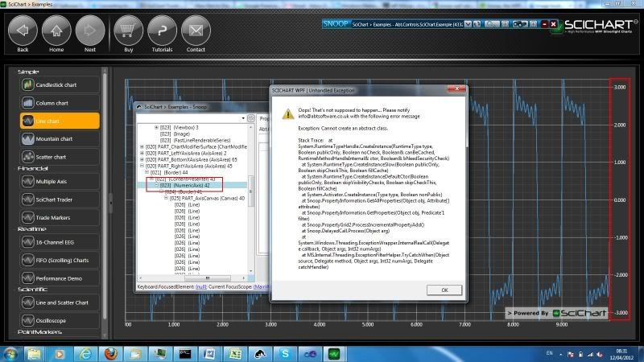Open Internet Explorer from the taskbar
This screenshot has width=644, height=362.
(x=85, y=353)
